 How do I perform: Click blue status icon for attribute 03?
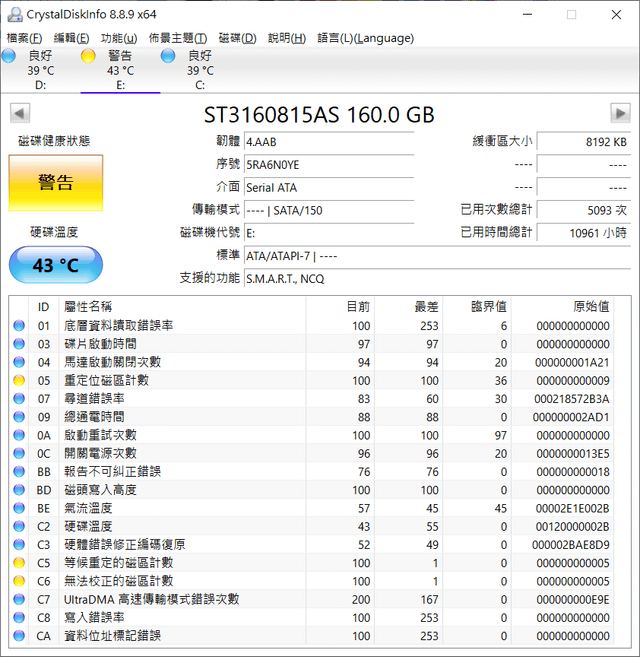[x=19, y=344]
